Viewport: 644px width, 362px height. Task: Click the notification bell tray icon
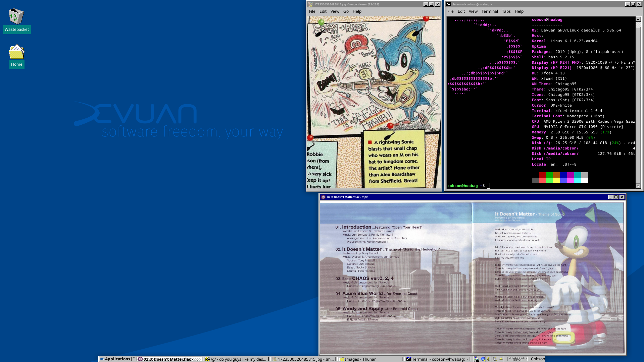(501, 359)
